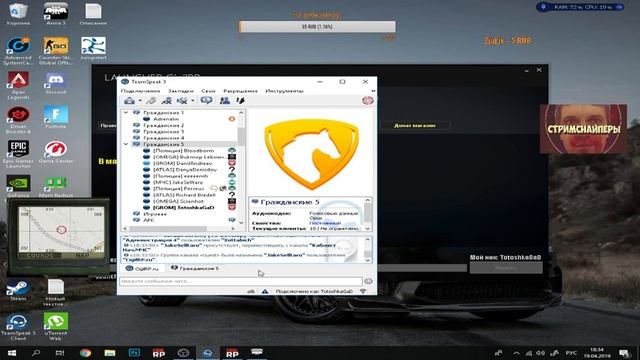This screenshot has width=640, height=360.
Task: Click the launcher play button under nickname
Action: [506, 268]
